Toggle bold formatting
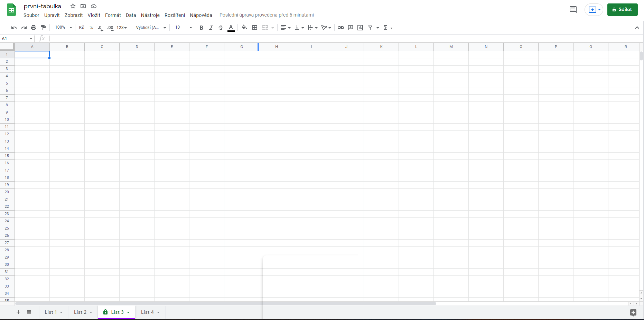 pos(202,28)
